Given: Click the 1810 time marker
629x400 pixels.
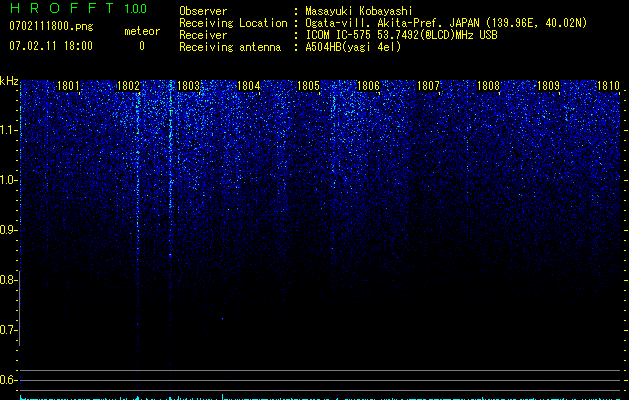Looking at the screenshot, I should (x=609, y=86).
